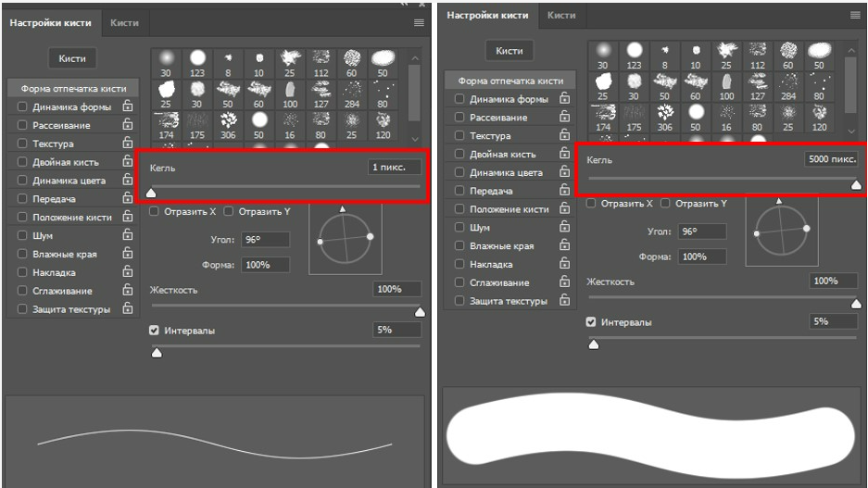Click Накладка lock icon in right panel
868x488 pixels.
point(564,263)
